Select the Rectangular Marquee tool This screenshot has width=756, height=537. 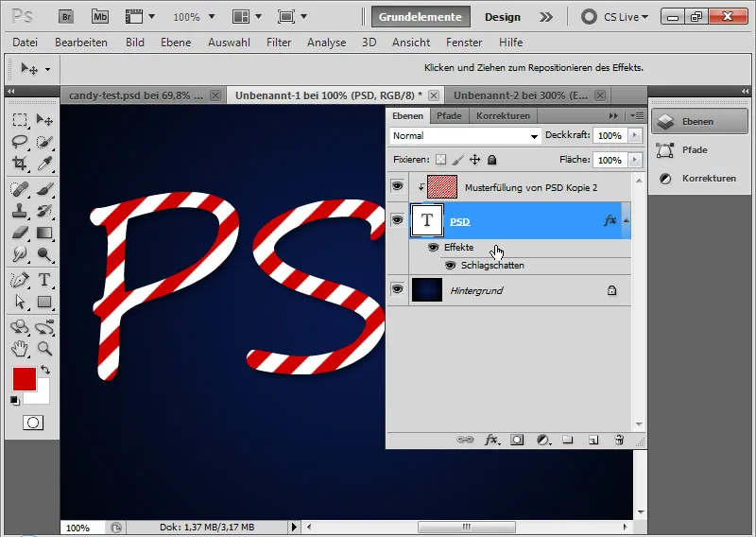[20, 120]
